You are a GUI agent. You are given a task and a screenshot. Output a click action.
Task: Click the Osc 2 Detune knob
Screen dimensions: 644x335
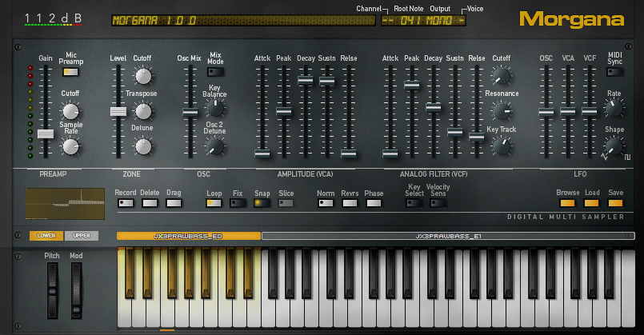pyautogui.click(x=215, y=146)
